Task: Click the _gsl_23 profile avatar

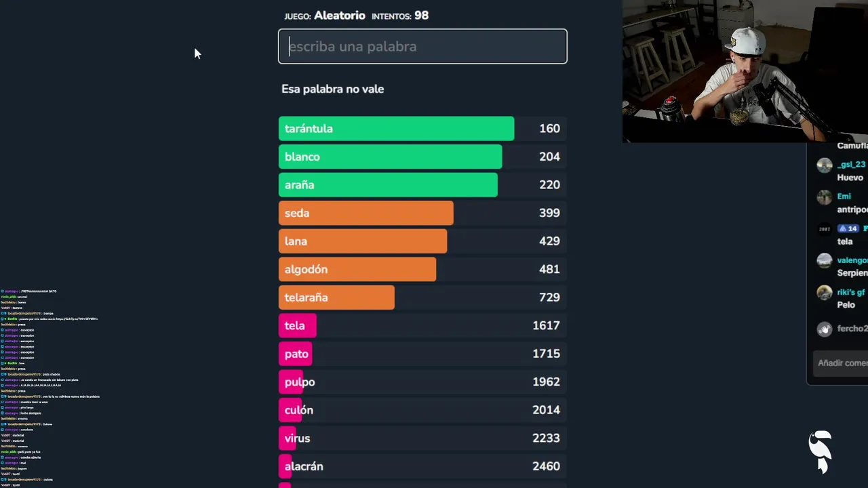Action: pyautogui.click(x=824, y=165)
